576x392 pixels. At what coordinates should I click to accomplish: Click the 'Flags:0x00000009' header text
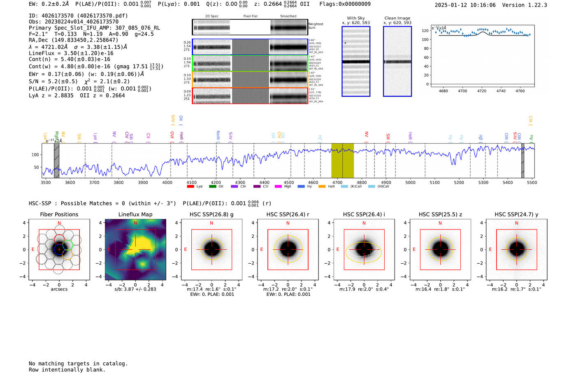(x=345, y=4)
